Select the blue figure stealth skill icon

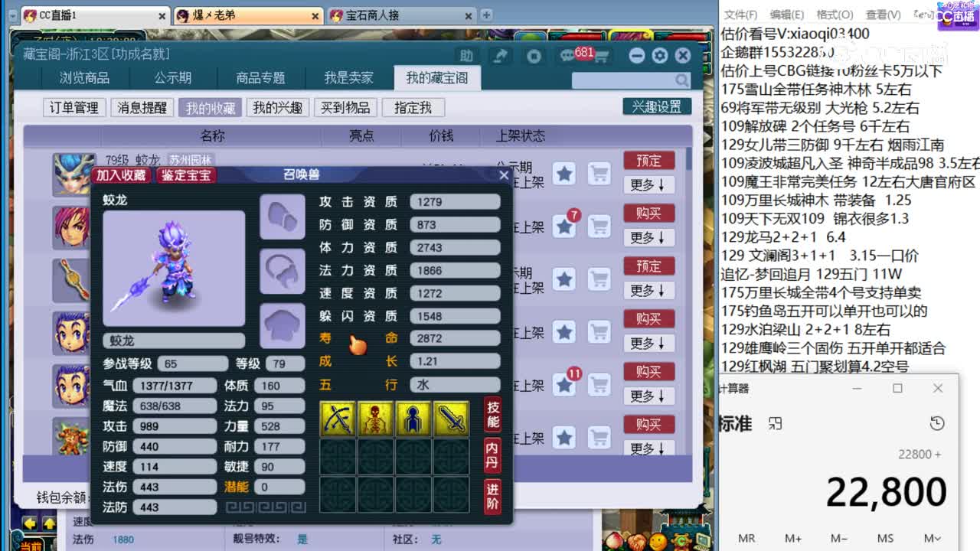[x=415, y=419]
